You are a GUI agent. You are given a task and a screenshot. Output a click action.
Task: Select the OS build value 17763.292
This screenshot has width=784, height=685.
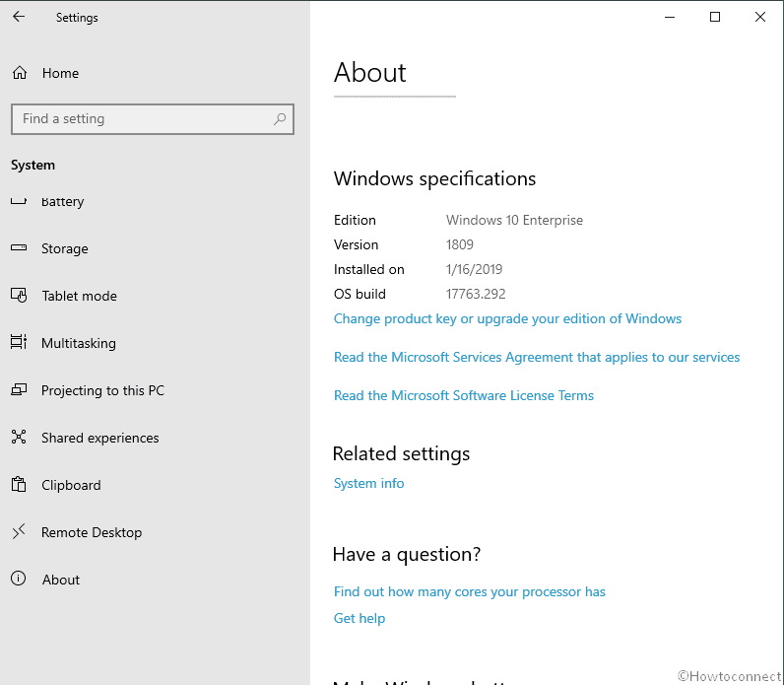(x=476, y=294)
